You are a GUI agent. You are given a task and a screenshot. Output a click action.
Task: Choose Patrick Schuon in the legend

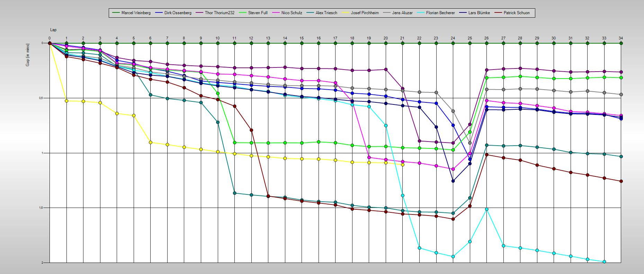(x=512, y=13)
